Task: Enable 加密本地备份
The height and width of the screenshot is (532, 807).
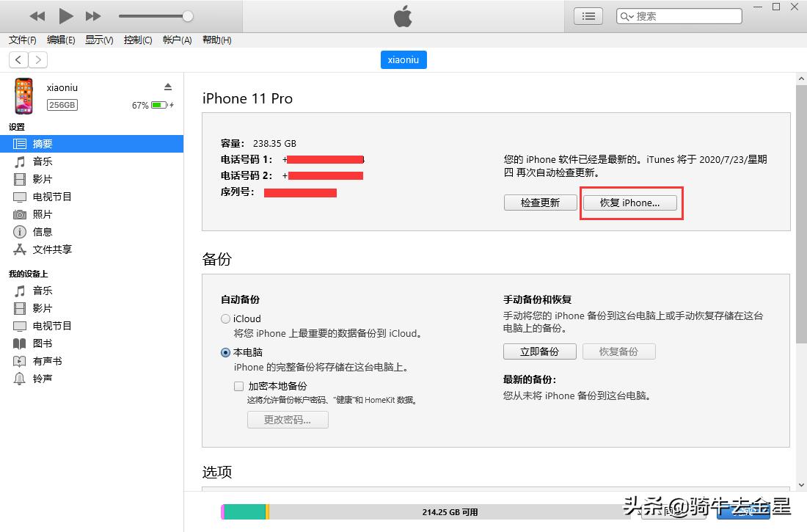Action: [238, 386]
